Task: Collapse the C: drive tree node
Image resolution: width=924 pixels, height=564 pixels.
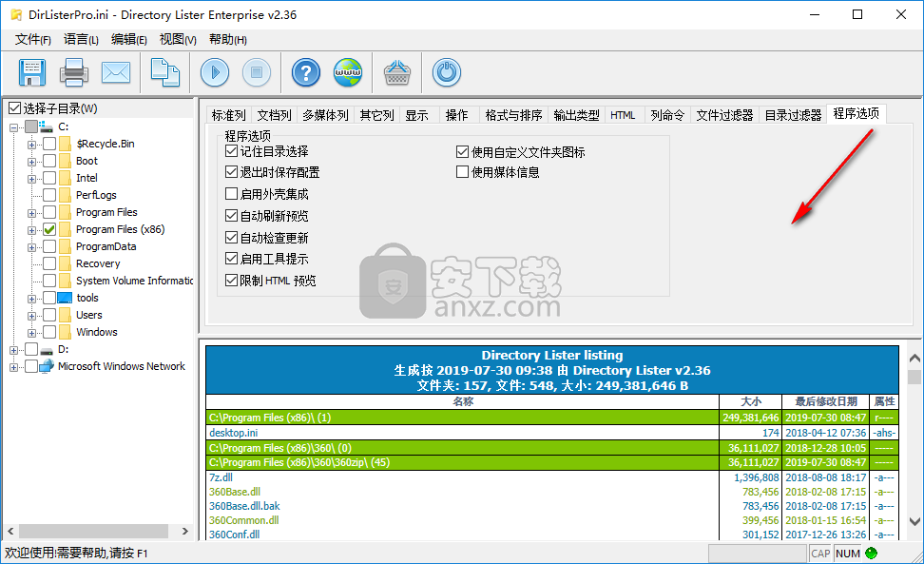Action: (x=13, y=126)
